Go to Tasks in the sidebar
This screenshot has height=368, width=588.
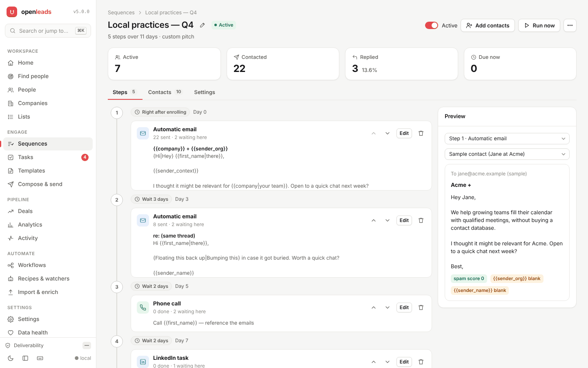[48, 157]
